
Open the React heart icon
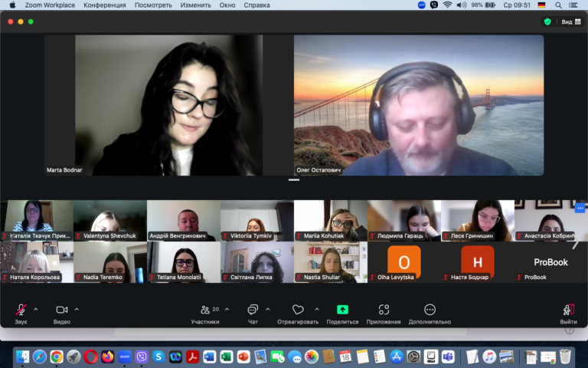[298, 310]
